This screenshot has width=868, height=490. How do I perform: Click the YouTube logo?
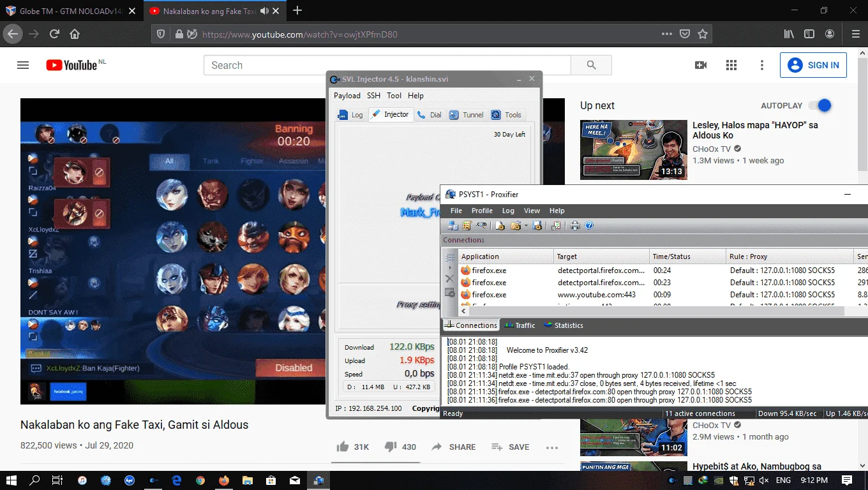[71, 65]
